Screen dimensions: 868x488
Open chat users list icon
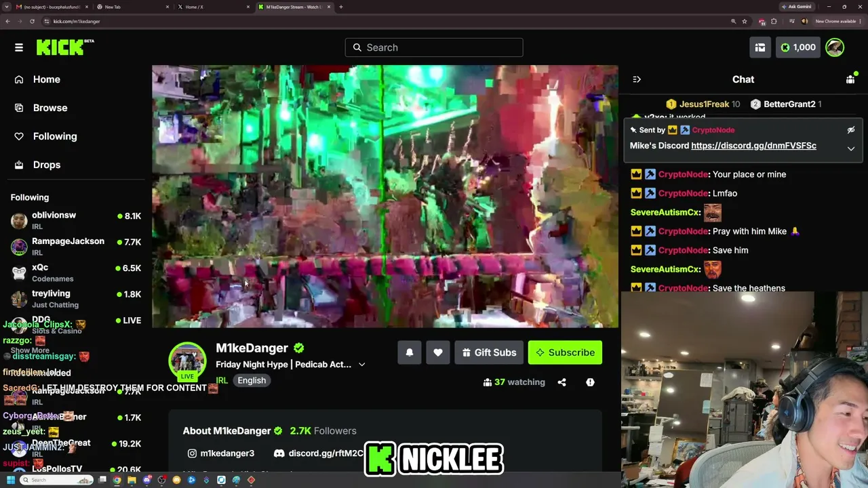[850, 79]
